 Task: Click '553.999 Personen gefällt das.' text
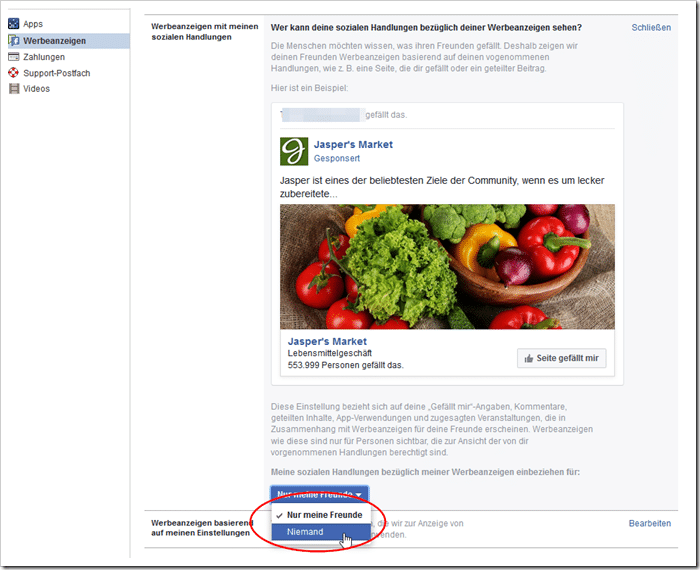coord(346,365)
